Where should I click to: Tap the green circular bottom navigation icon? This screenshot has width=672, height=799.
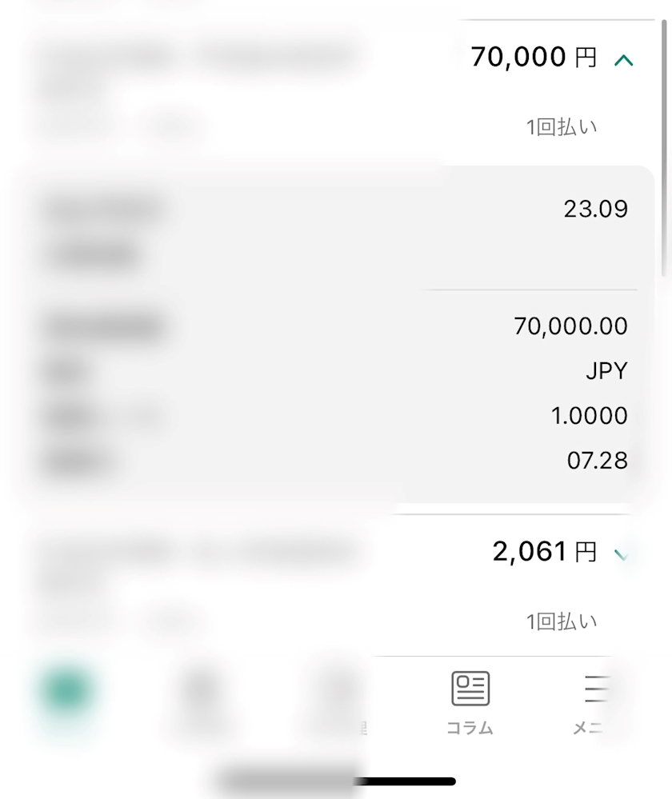click(x=67, y=690)
